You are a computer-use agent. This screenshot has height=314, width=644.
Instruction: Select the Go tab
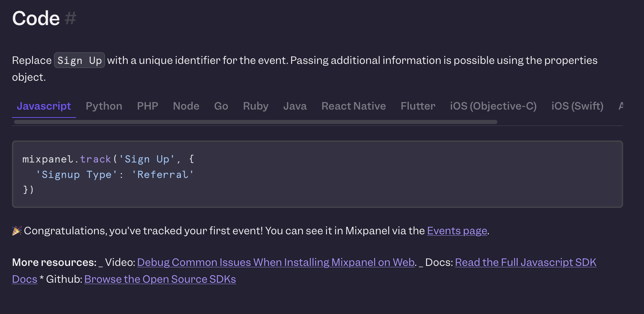pos(221,106)
